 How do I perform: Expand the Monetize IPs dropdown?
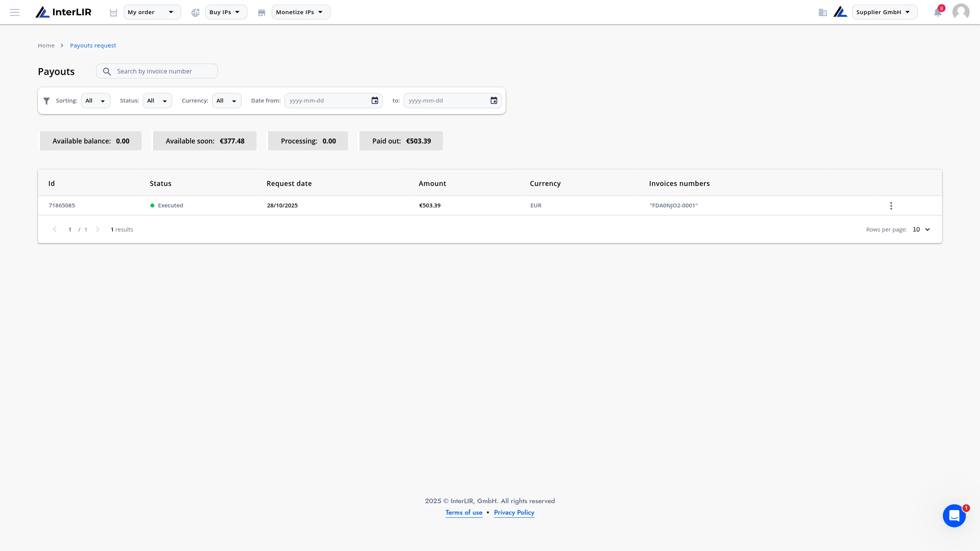point(301,12)
